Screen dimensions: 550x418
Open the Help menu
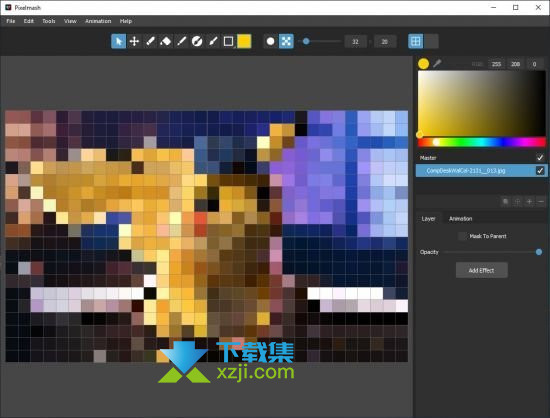point(126,21)
